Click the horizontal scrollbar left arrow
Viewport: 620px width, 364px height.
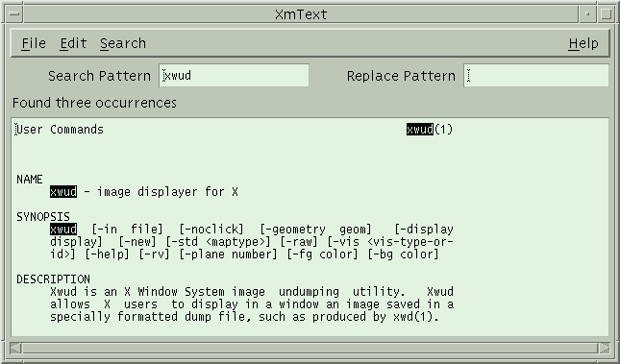pos(15,348)
